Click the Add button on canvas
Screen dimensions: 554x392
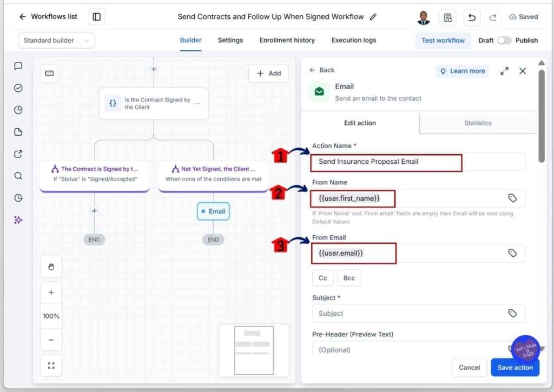pos(269,73)
